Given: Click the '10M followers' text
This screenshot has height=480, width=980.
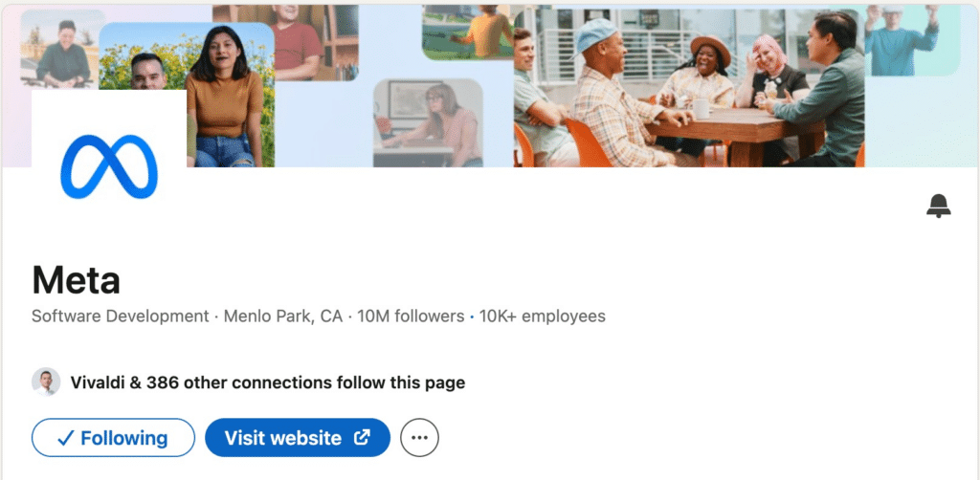Looking at the screenshot, I should click(411, 316).
